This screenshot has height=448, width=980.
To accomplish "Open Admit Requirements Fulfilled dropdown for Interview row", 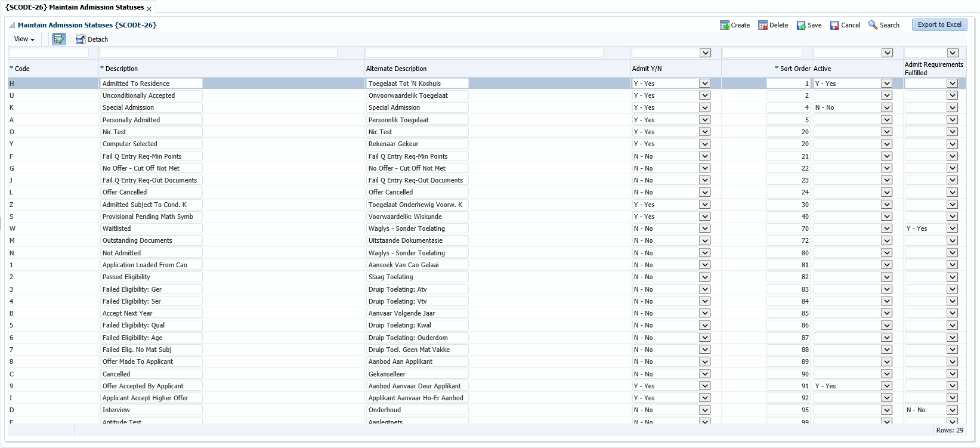I will pos(952,410).
